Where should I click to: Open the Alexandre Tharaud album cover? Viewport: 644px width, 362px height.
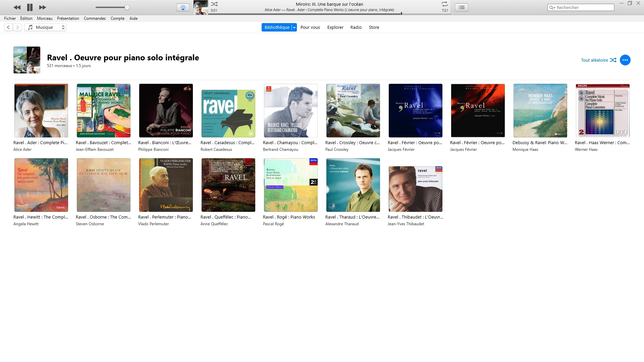[x=353, y=185]
